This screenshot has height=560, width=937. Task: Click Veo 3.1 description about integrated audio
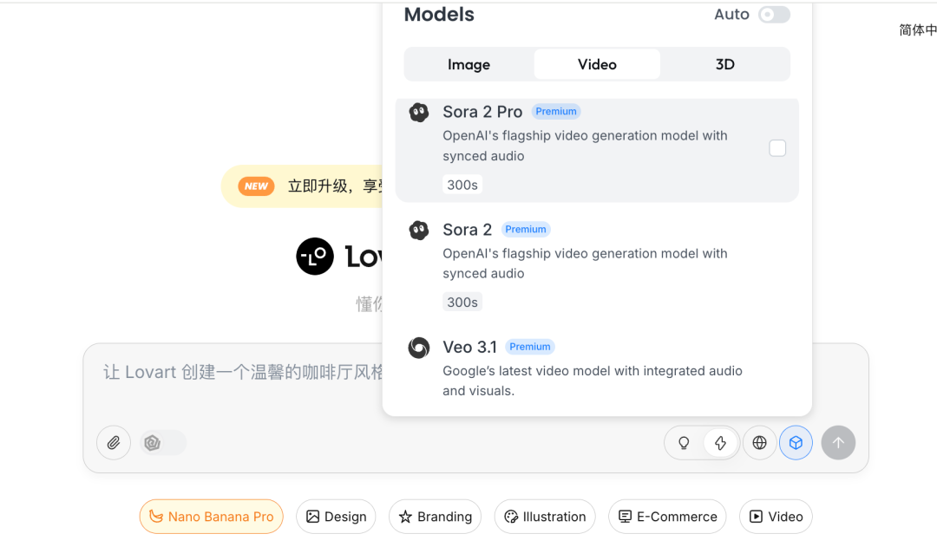[593, 381]
